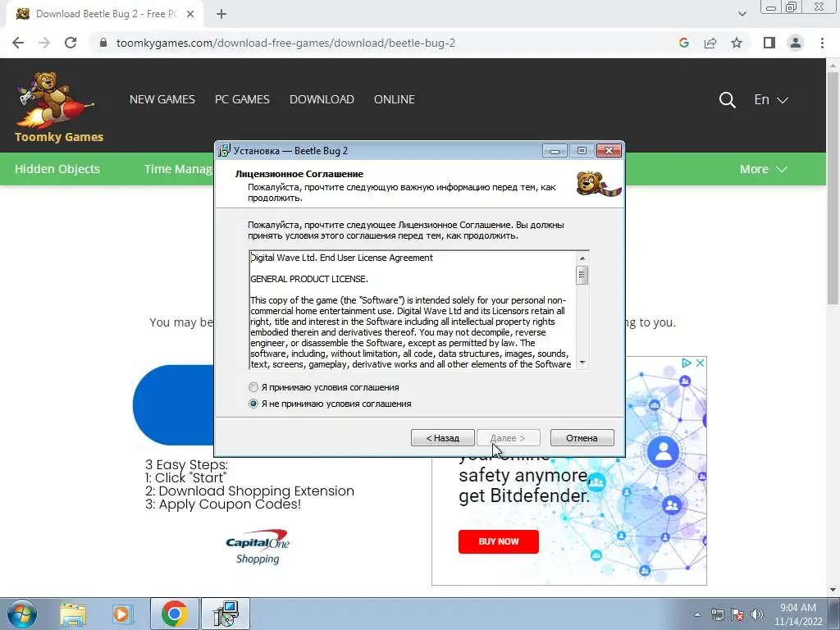Click the Отмена cancel button
This screenshot has height=630, width=840.
tap(582, 438)
